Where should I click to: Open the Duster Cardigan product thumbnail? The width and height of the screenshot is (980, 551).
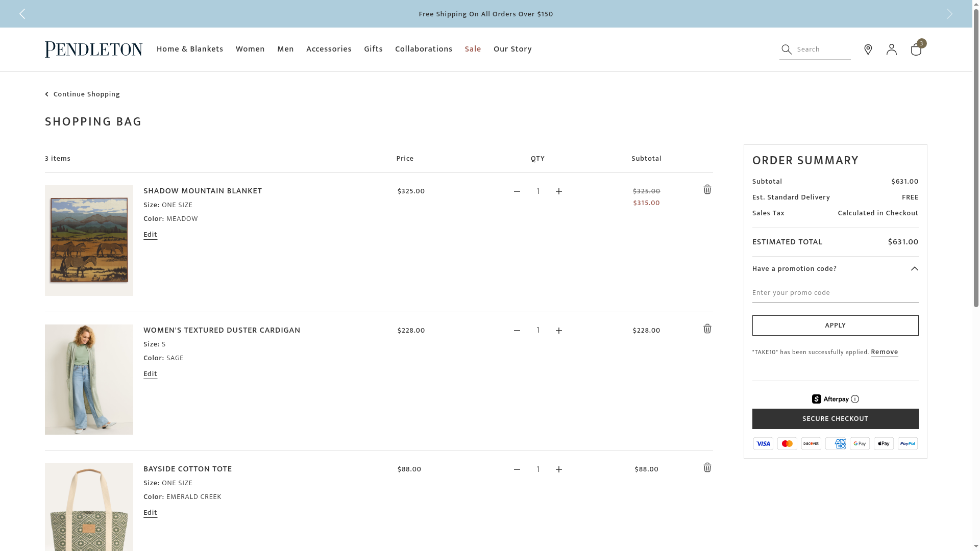89,380
